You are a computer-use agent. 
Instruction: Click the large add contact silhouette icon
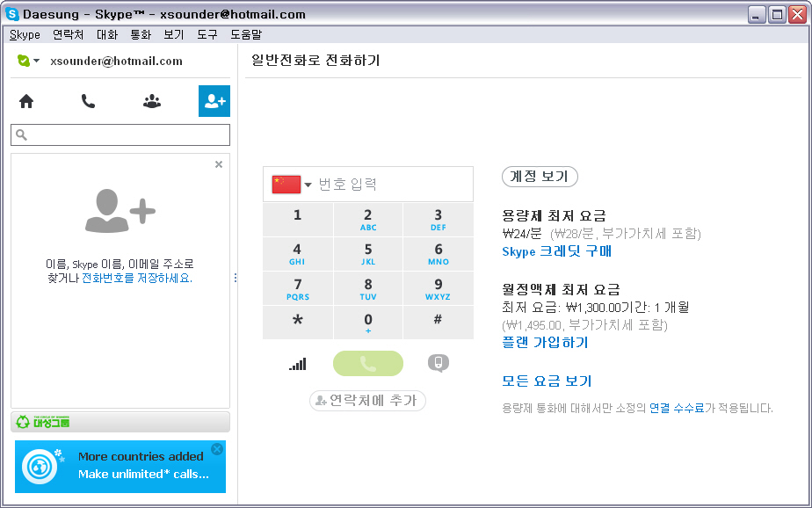(x=120, y=210)
